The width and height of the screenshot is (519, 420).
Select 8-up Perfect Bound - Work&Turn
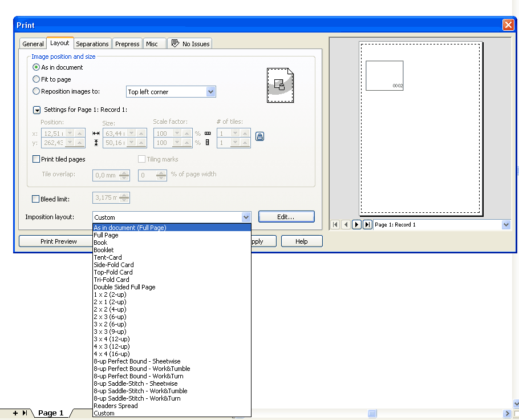click(172, 376)
